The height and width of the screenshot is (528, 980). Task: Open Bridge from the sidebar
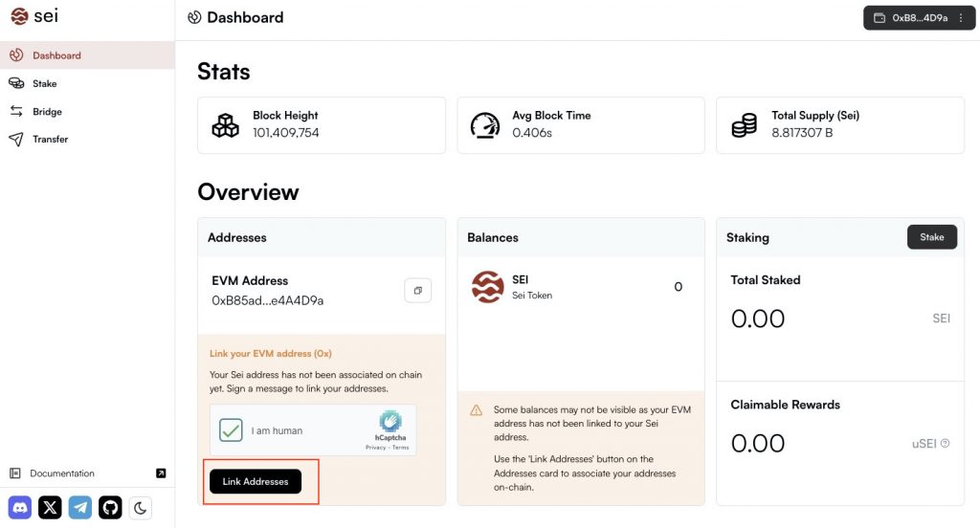pos(47,112)
